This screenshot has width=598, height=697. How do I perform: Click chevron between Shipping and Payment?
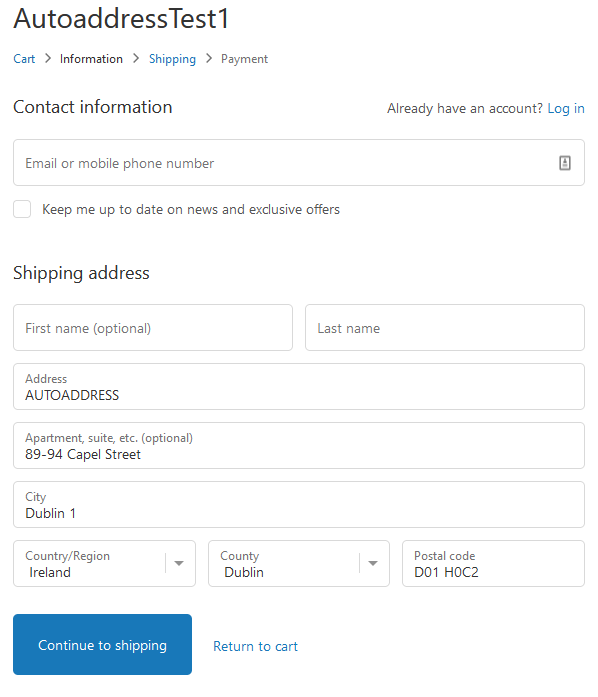pos(209,59)
